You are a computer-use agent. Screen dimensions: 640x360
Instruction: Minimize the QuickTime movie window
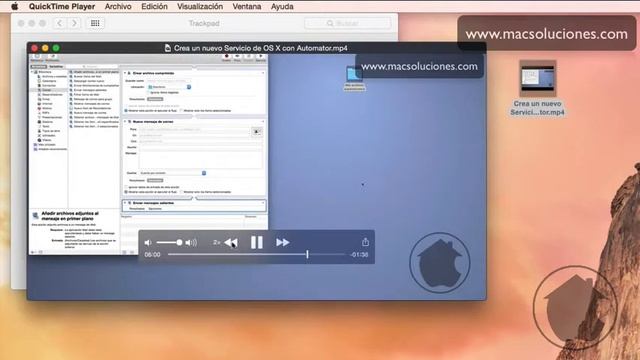[45, 48]
